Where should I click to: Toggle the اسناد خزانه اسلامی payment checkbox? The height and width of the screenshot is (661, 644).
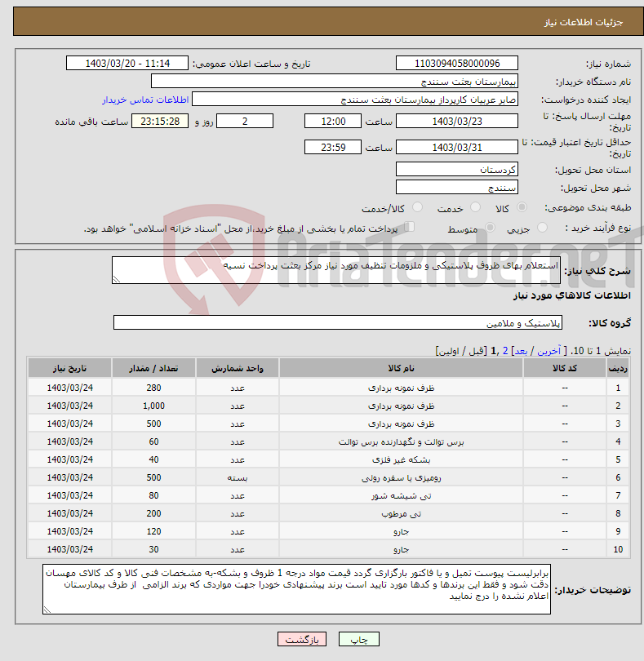pyautogui.click(x=409, y=227)
